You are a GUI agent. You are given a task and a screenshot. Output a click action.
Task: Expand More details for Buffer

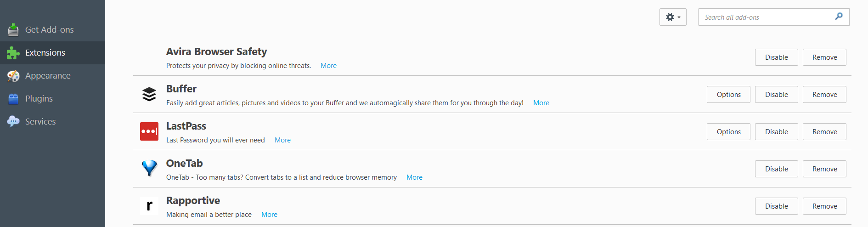point(541,103)
